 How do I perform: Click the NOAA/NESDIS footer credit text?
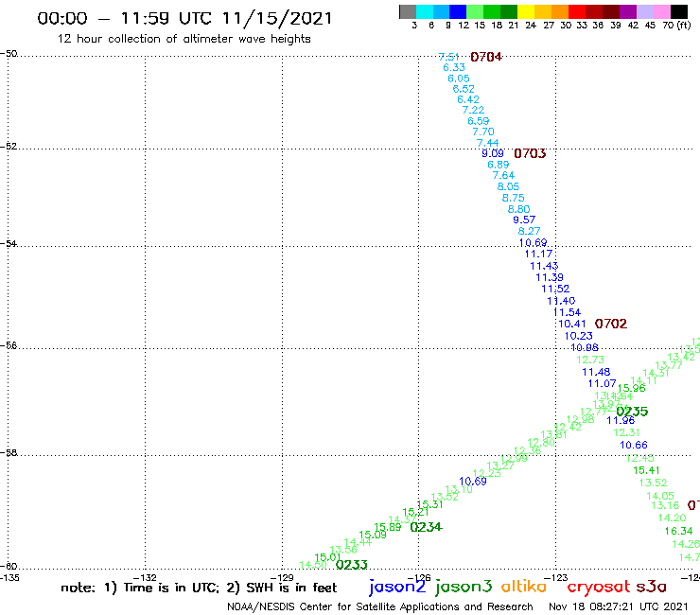[380, 607]
